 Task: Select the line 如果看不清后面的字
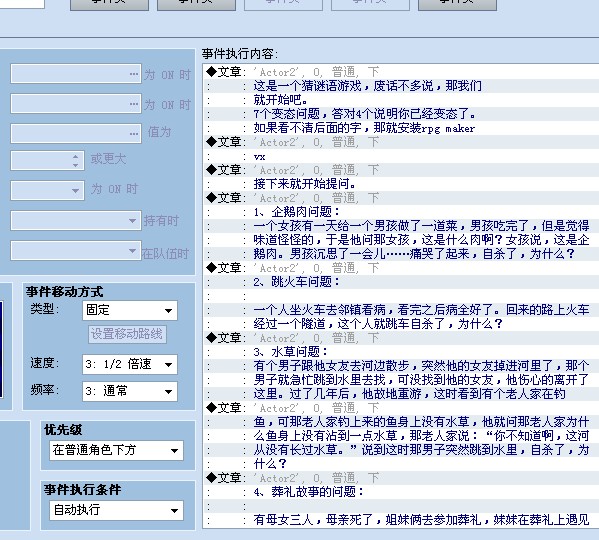click(x=401, y=128)
